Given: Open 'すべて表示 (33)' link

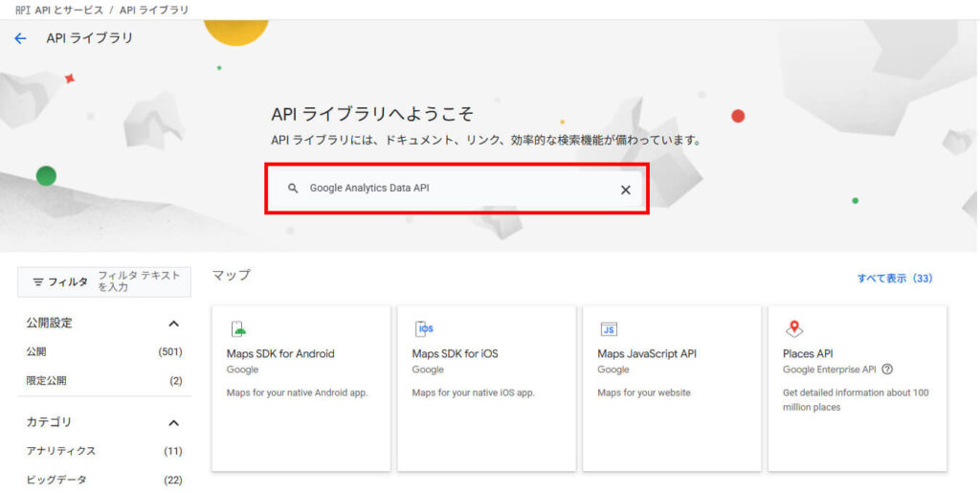Looking at the screenshot, I should tap(895, 279).
